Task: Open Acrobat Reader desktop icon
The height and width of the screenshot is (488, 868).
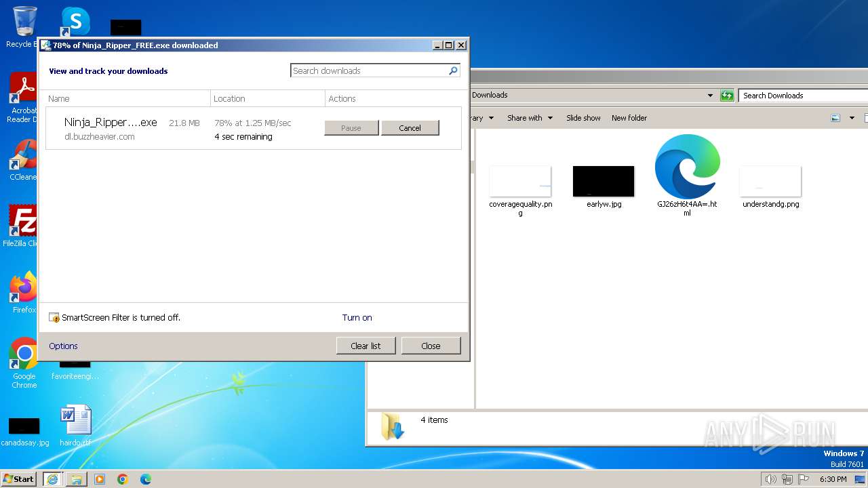Action: [22, 97]
